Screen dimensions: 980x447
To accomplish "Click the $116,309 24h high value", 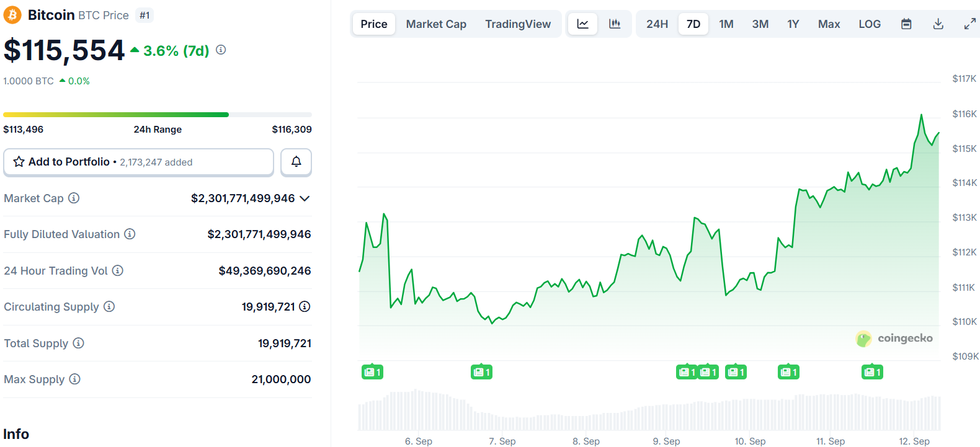I will coord(292,130).
